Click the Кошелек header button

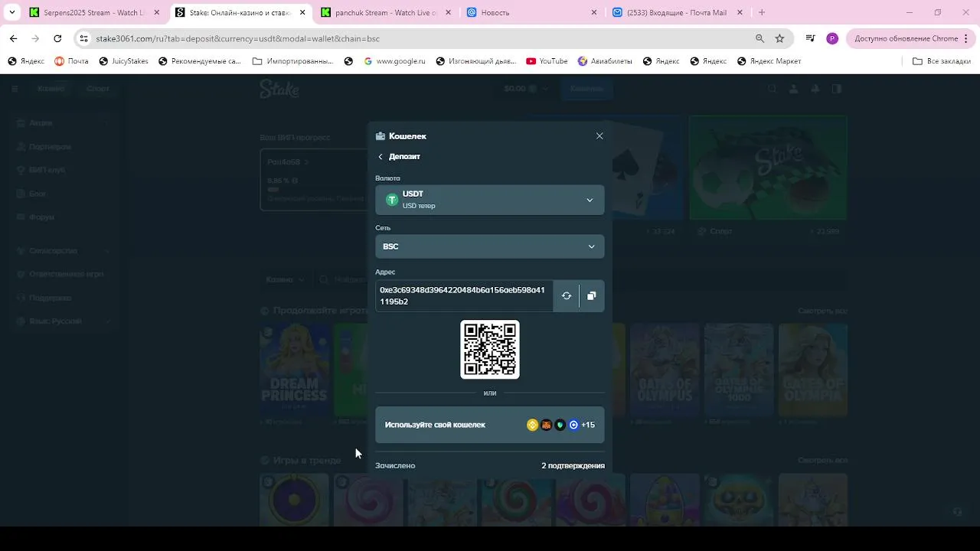[586, 89]
